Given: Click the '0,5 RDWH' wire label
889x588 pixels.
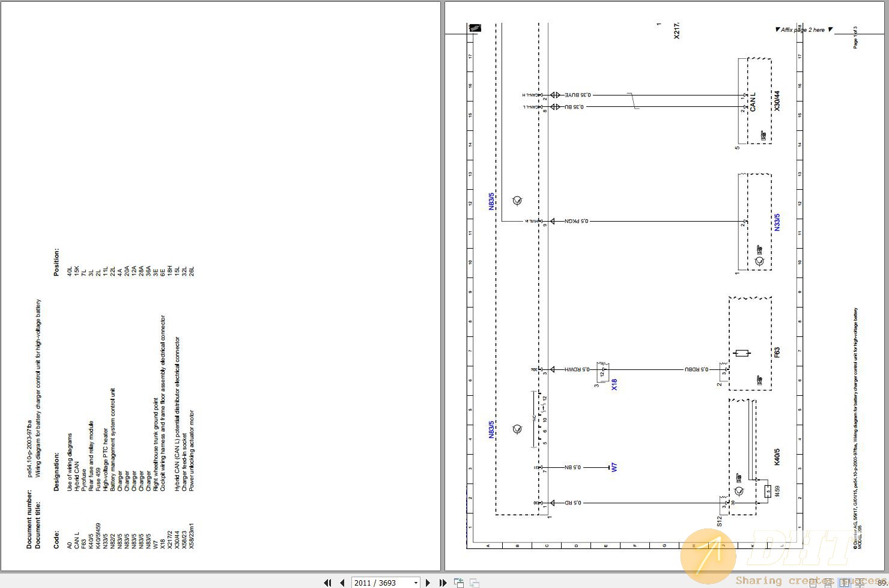Looking at the screenshot, I should pos(577,369).
